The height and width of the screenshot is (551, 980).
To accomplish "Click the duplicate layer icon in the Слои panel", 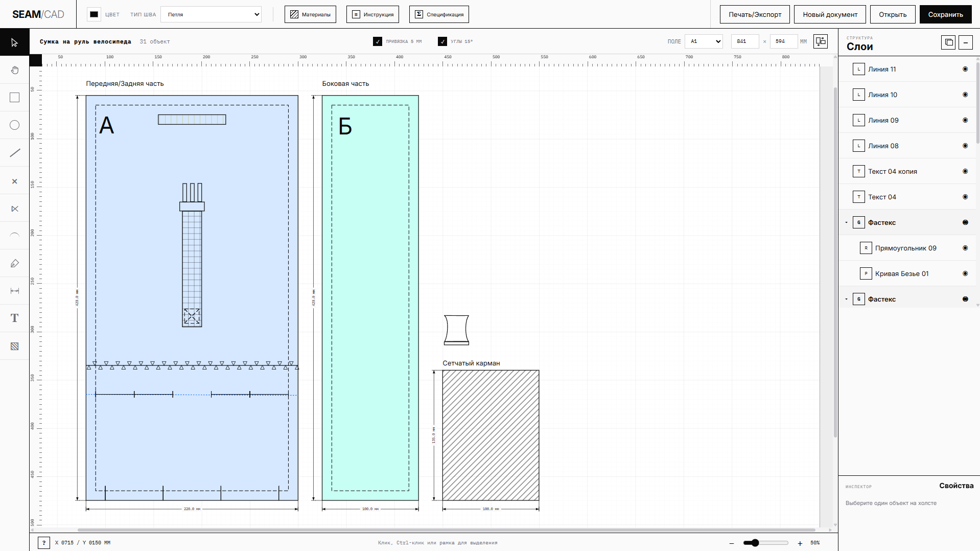I will [x=948, y=42].
